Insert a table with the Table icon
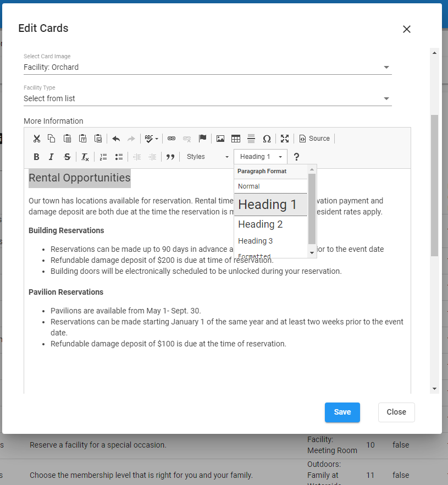Viewport: 448px width, 485px height. coord(236,139)
